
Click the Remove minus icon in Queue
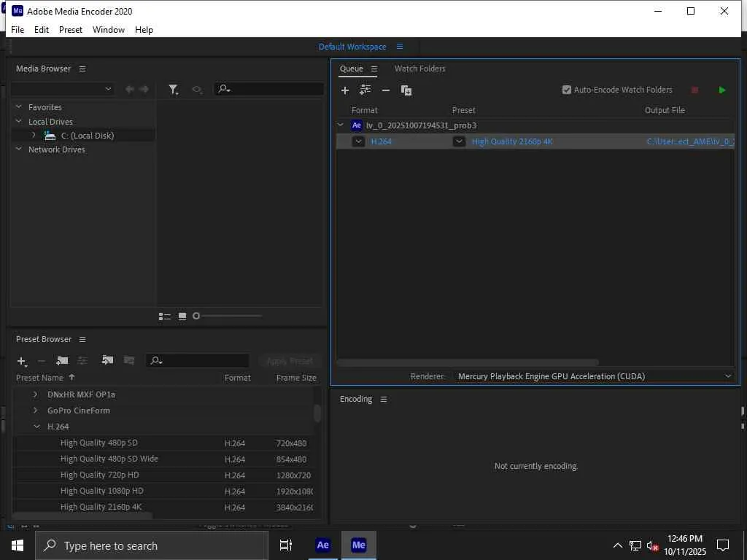click(x=386, y=90)
